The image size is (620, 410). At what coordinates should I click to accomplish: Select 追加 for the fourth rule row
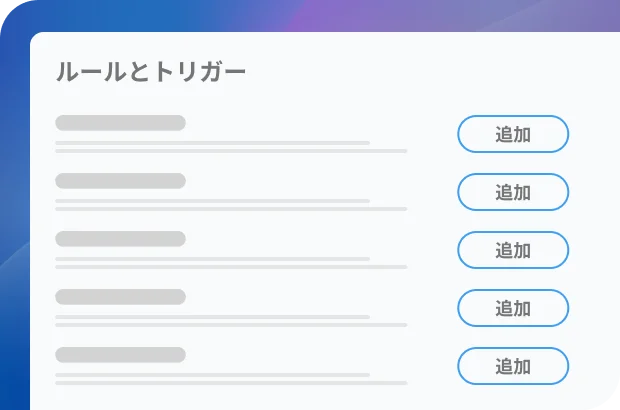click(513, 308)
